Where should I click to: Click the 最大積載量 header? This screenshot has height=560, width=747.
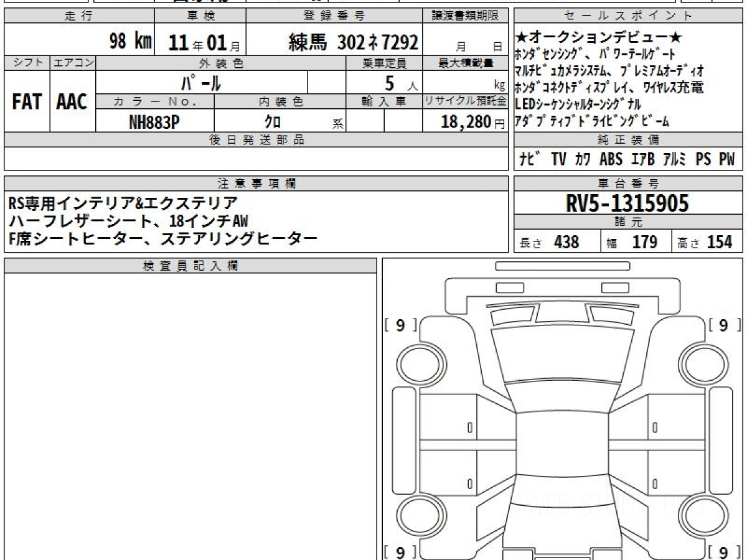coord(466,63)
